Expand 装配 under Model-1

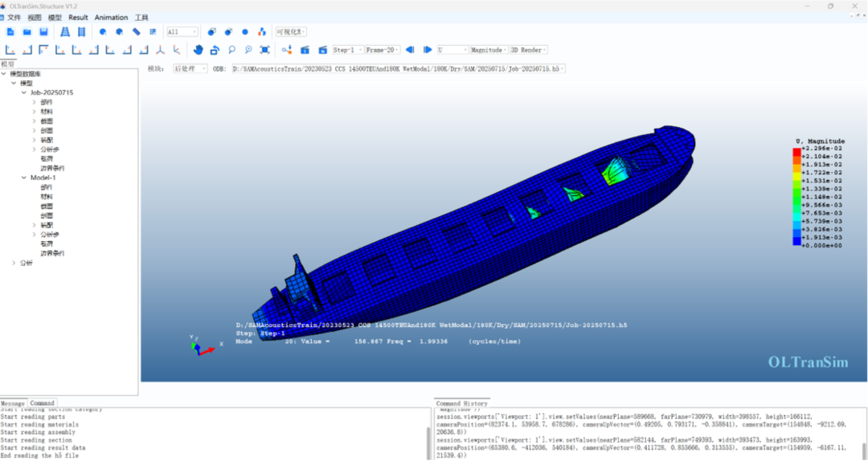[34, 225]
